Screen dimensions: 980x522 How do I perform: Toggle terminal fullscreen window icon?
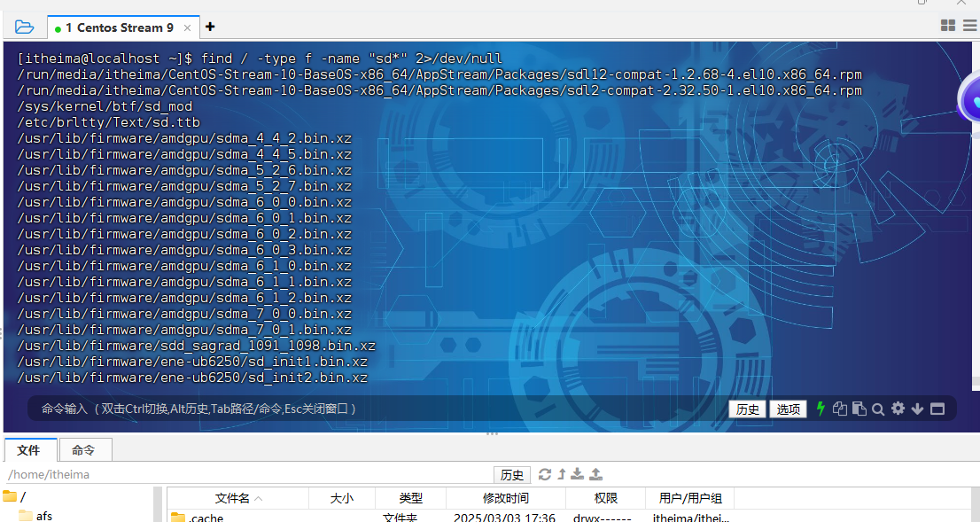937,409
